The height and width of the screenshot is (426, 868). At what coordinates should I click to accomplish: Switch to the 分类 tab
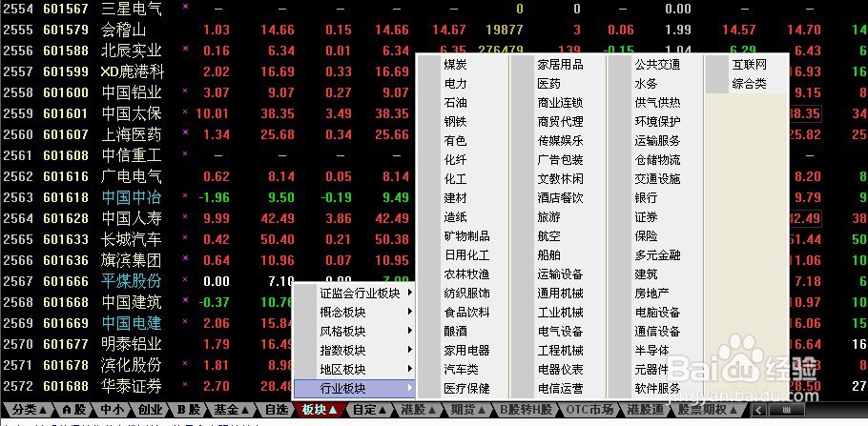tap(28, 410)
